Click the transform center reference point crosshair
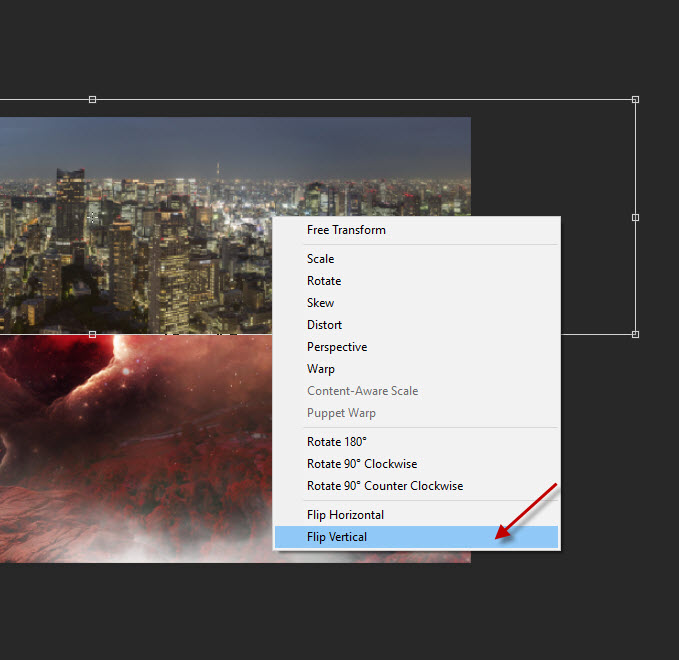Viewport: 679px width, 660px height. (93, 217)
